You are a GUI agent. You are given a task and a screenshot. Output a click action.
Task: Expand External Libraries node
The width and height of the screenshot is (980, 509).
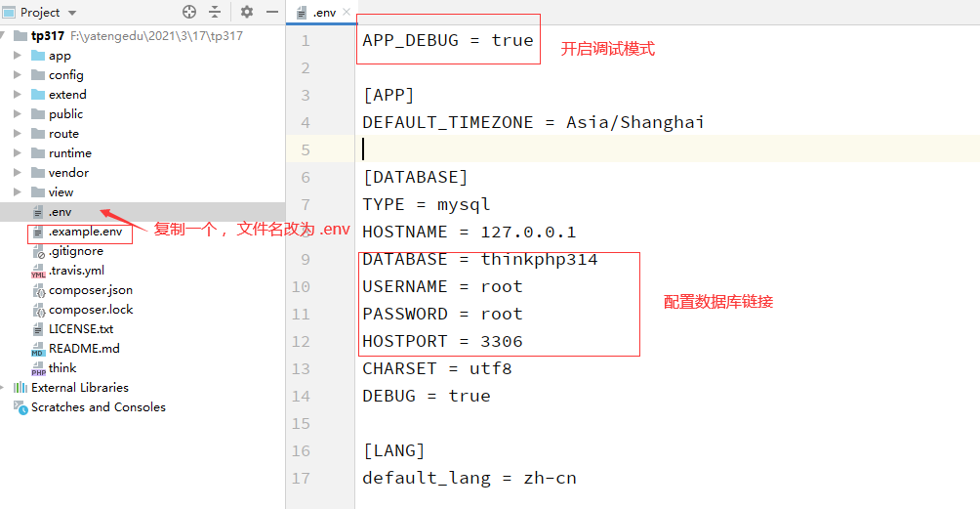pyautogui.click(x=6, y=388)
